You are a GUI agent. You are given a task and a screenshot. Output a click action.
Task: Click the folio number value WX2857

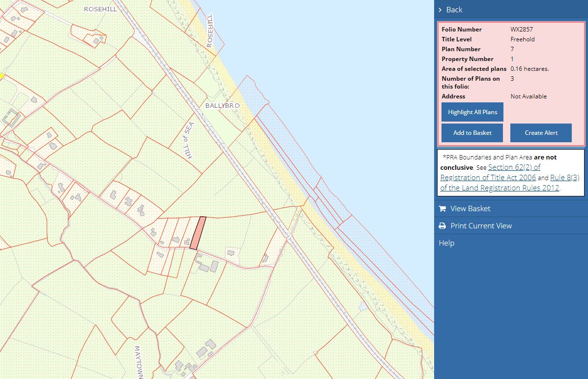click(x=521, y=30)
